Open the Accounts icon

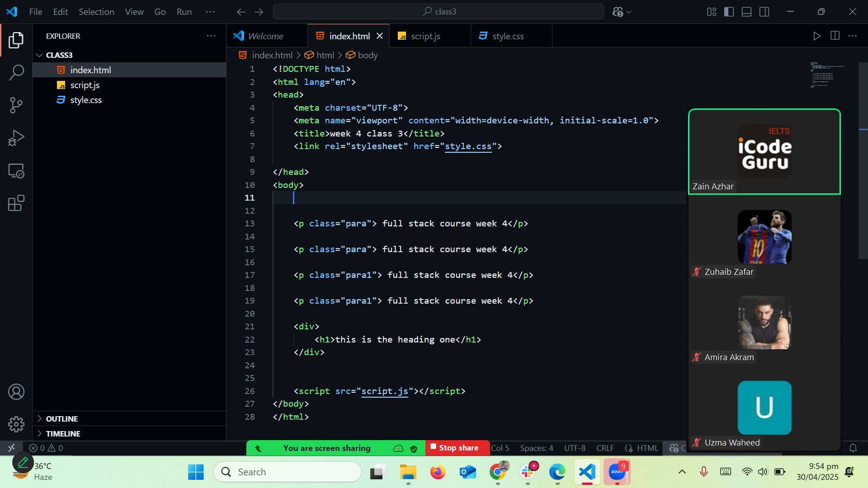click(16, 392)
